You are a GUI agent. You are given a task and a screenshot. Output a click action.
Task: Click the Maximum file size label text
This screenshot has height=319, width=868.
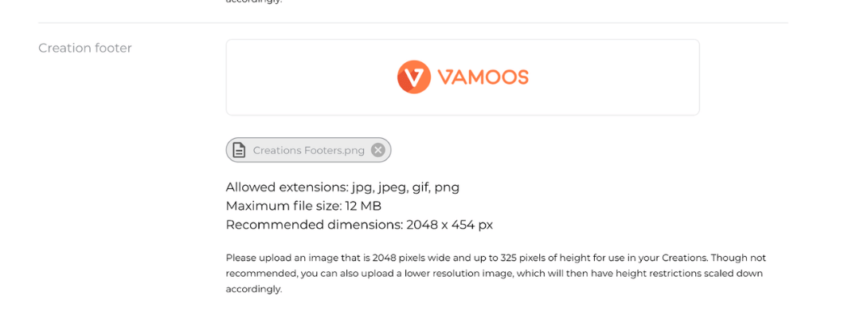(283, 207)
